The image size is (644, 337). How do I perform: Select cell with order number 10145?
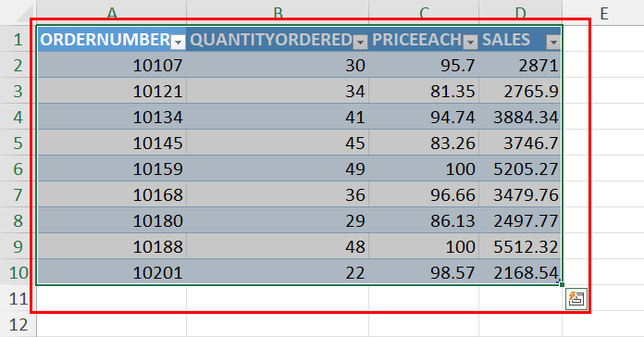(x=111, y=143)
